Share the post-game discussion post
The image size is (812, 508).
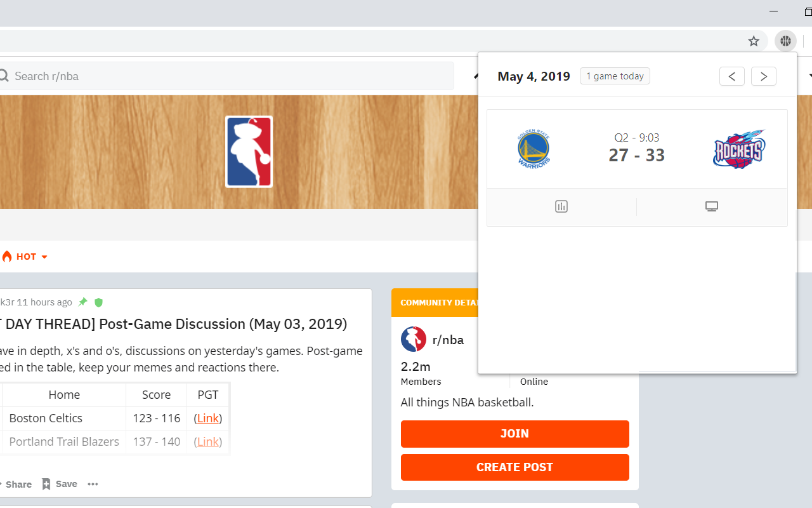(x=15, y=484)
